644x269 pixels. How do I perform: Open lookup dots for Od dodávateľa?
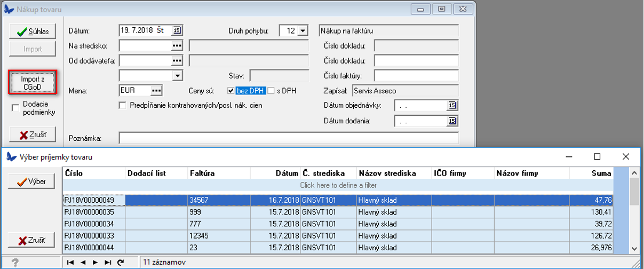click(x=177, y=60)
